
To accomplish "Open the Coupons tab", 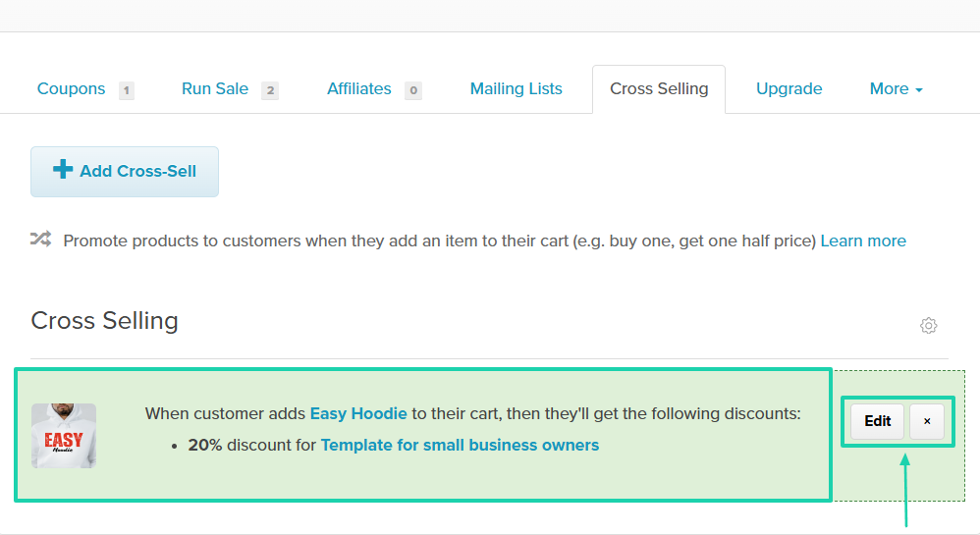I will pos(72,88).
